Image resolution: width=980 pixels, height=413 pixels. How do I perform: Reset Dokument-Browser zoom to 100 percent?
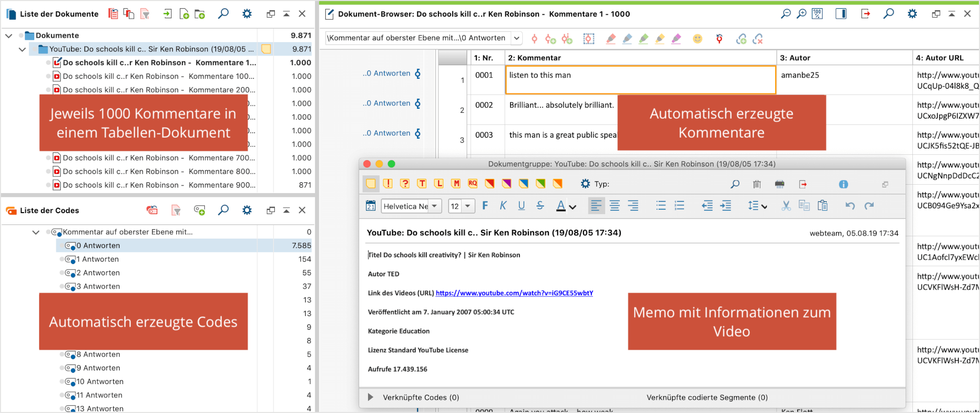(x=817, y=14)
